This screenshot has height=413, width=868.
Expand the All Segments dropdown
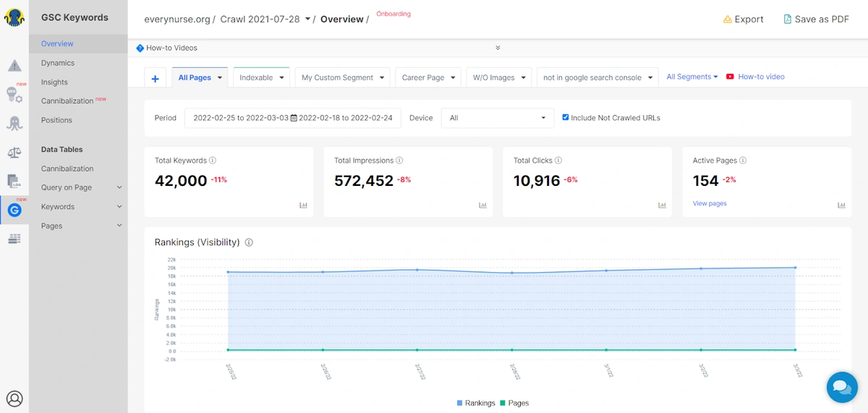pyautogui.click(x=692, y=77)
